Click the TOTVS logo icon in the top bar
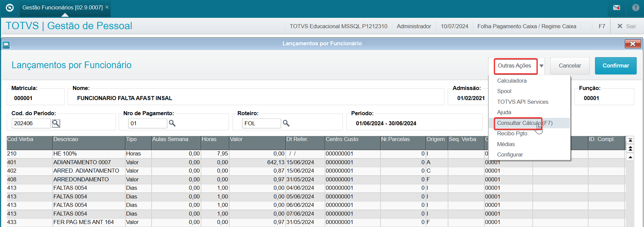Image resolution: width=644 pixels, height=227 pixels. click(x=10, y=8)
